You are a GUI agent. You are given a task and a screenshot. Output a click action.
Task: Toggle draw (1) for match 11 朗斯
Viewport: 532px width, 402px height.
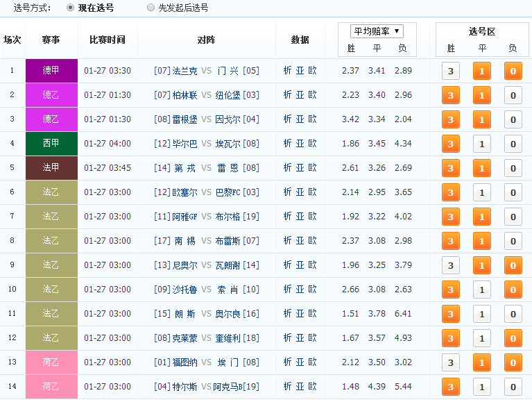[482, 314]
